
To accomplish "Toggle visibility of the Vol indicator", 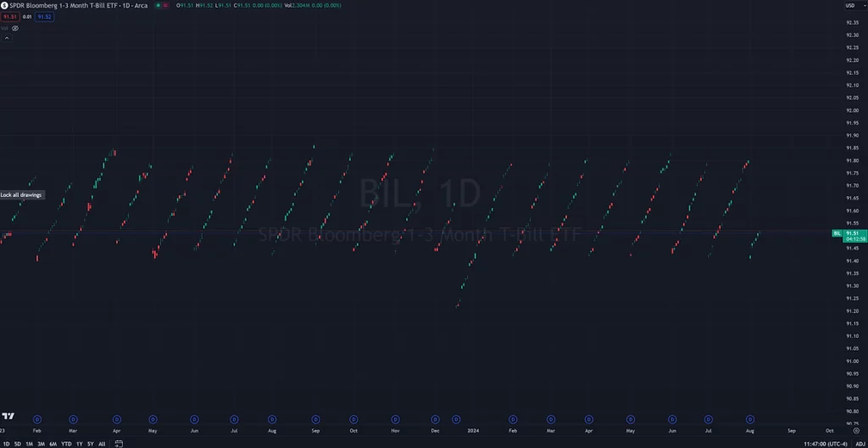I will point(15,28).
